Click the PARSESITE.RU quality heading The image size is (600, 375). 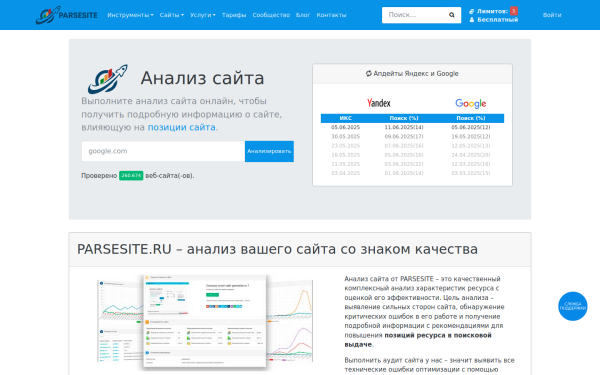(277, 249)
